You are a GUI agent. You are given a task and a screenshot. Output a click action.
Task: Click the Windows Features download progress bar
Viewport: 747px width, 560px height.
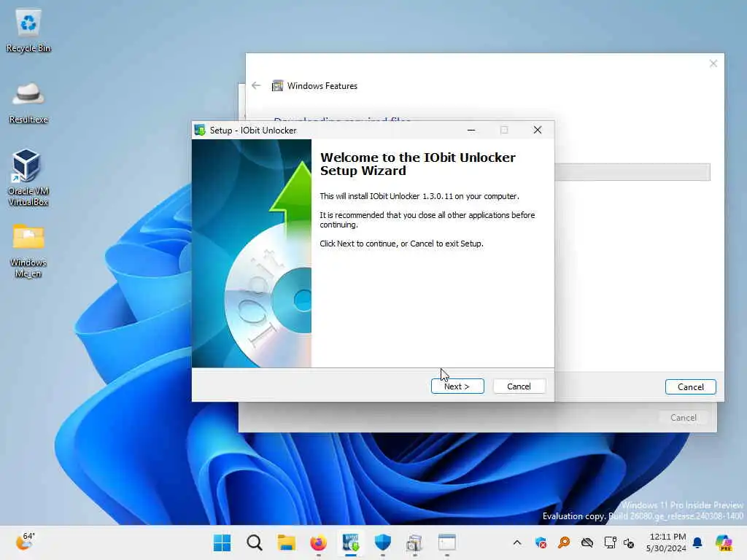tap(632, 172)
